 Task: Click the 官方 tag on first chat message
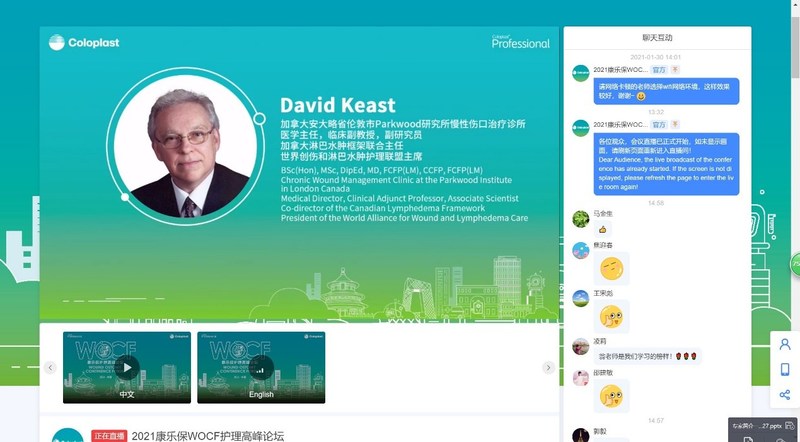pos(659,70)
